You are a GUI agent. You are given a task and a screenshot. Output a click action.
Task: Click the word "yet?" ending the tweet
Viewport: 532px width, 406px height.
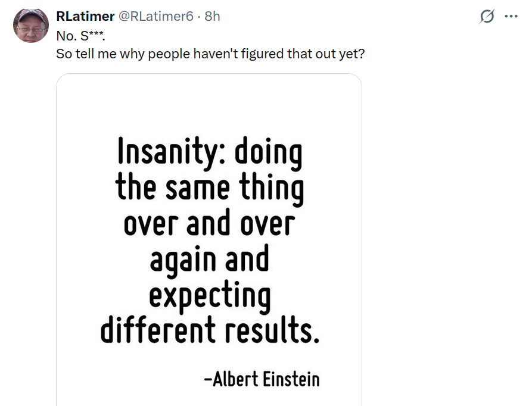pos(353,54)
